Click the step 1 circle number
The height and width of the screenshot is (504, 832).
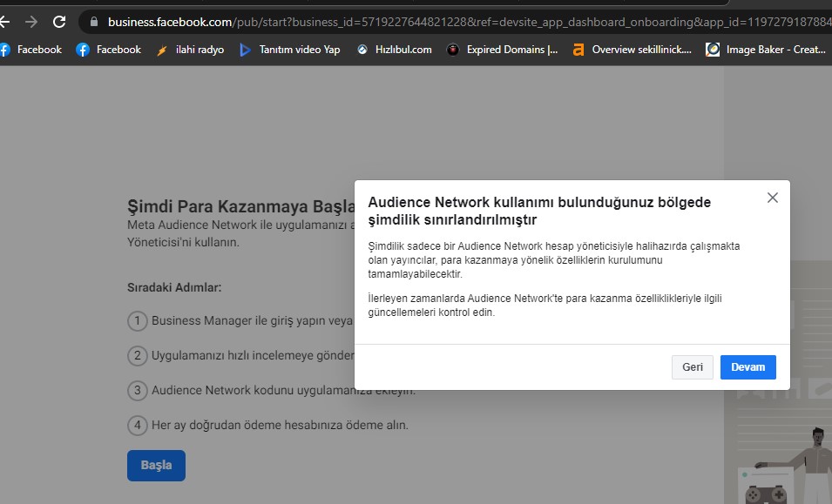tap(138, 320)
